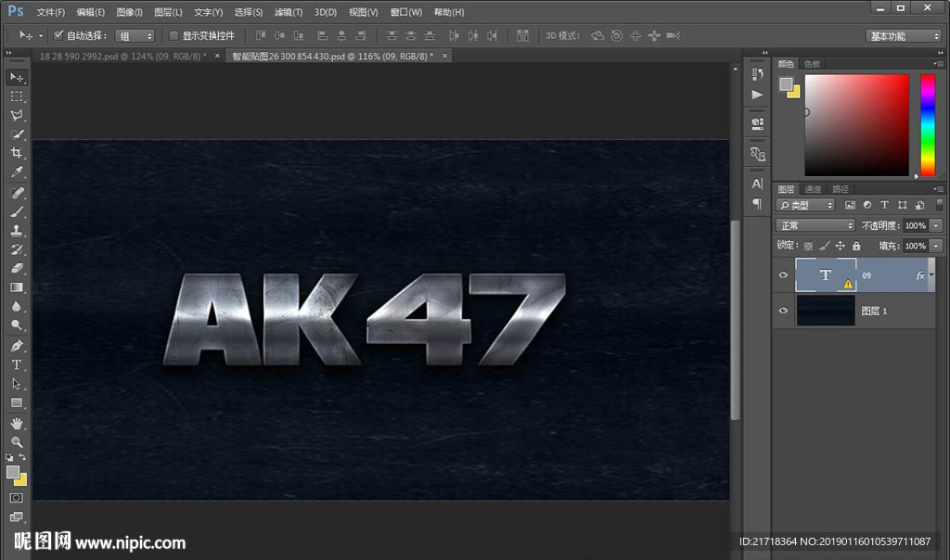The height and width of the screenshot is (560, 950).
Task: Open the fill slider dropdown arrow
Action: click(x=936, y=246)
